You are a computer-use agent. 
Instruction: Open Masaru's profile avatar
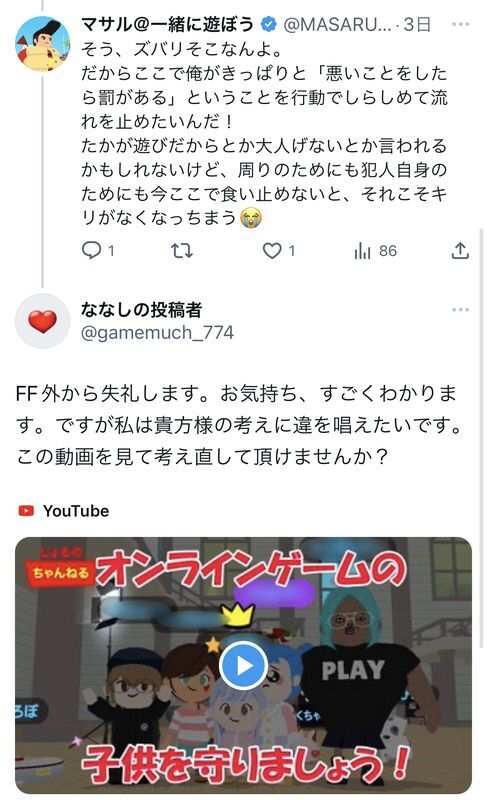43,43
